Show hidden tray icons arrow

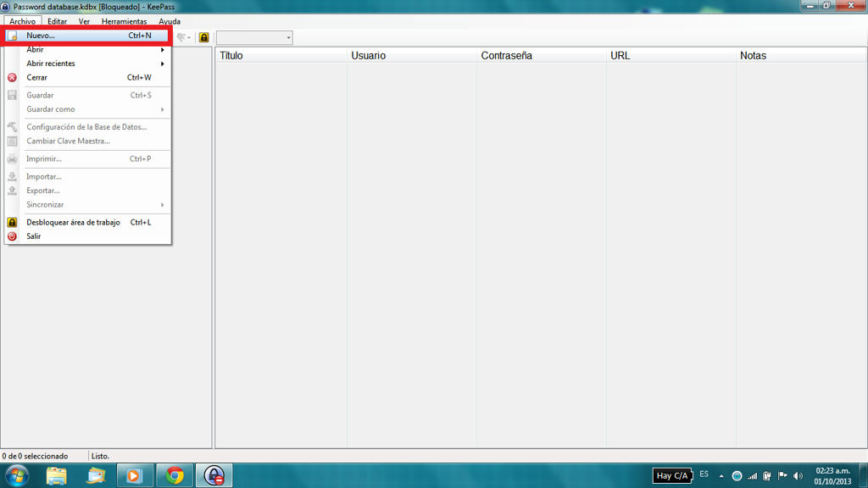point(721,476)
